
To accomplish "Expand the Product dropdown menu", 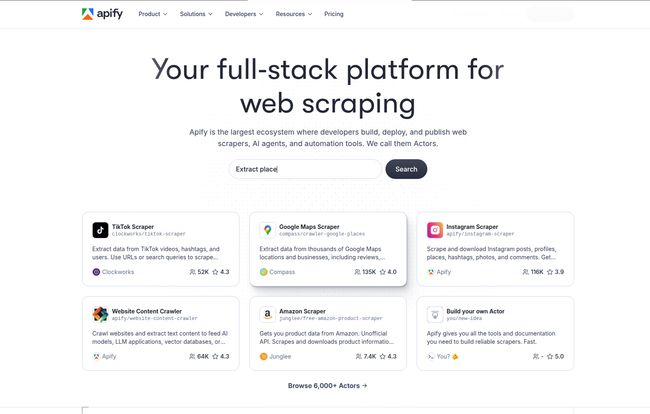I will pos(153,14).
